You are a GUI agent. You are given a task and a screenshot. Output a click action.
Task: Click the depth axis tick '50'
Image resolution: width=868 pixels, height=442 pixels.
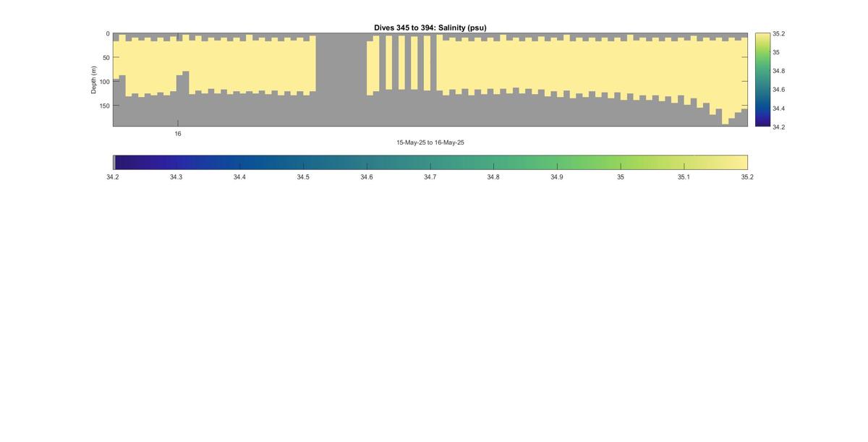click(106, 58)
